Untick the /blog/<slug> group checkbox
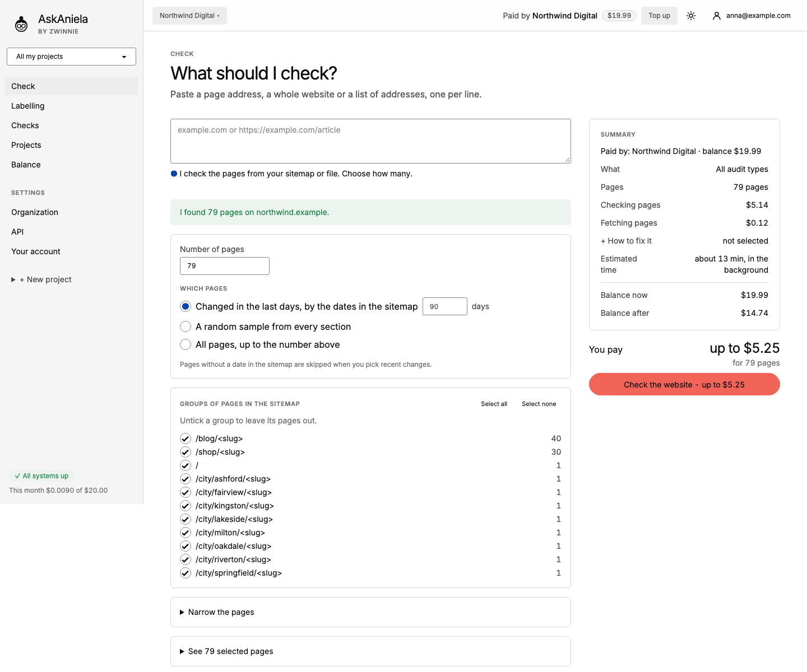Viewport: 807px width, 672px height. pos(185,438)
